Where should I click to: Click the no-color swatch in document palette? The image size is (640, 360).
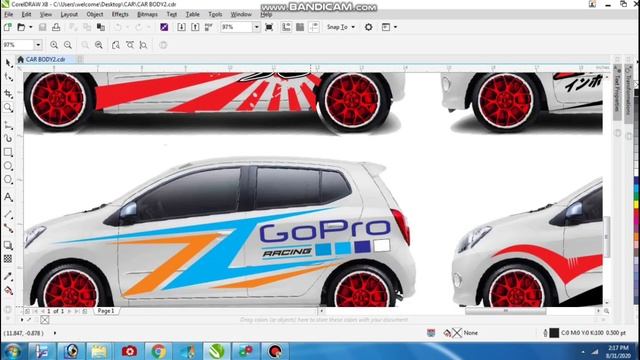44,320
